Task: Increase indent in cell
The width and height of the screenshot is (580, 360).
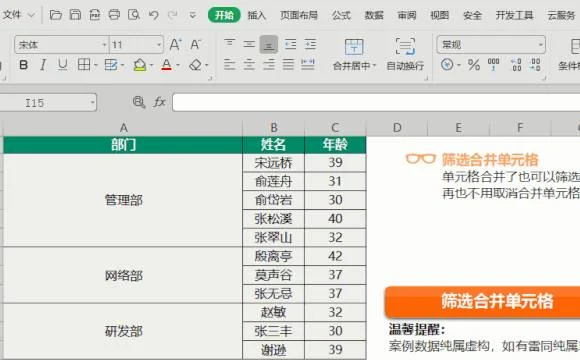Action: tap(310, 44)
